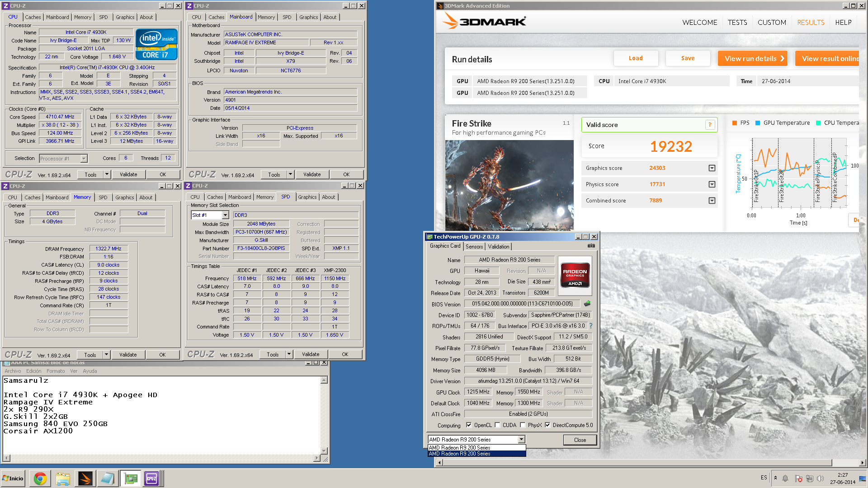Click the Action Center flag tray icon
The image size is (868, 488).
(x=798, y=479)
